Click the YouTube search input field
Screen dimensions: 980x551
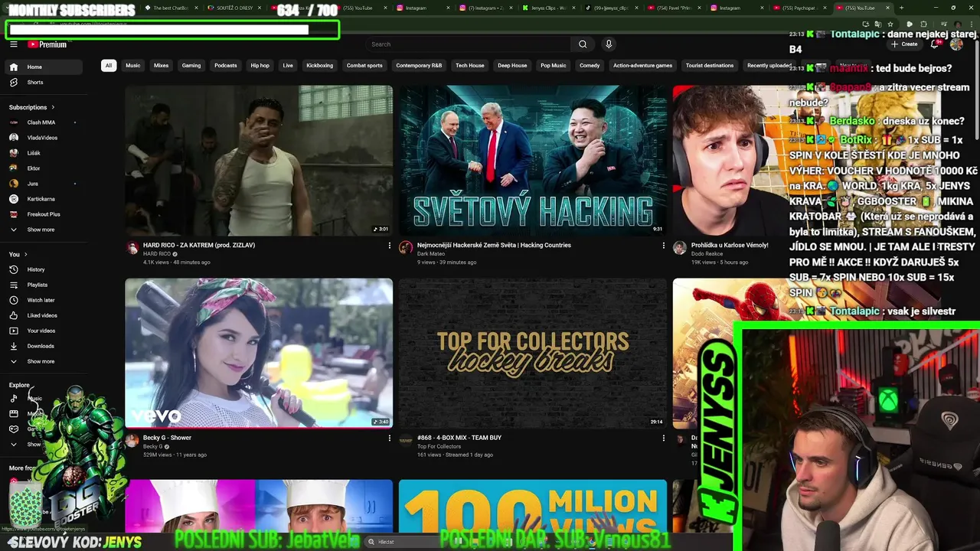coord(469,44)
